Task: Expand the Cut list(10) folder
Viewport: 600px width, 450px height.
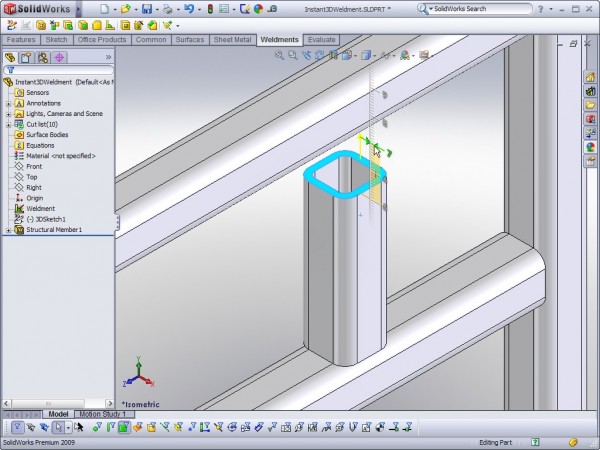Action: point(8,125)
